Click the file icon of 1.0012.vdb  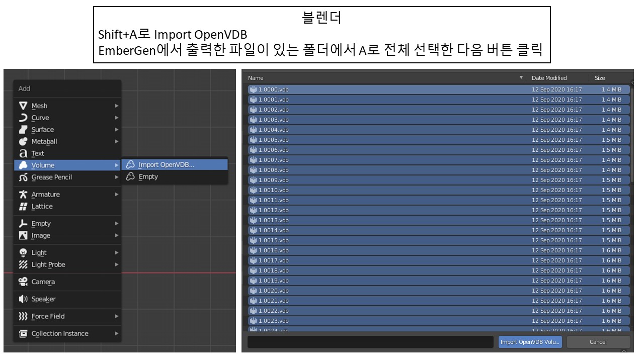coord(253,210)
